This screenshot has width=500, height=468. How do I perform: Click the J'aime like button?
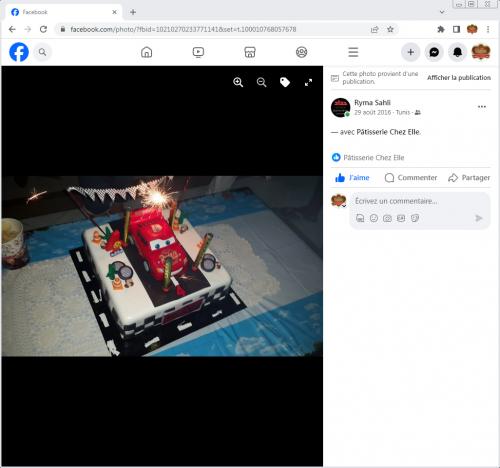point(352,178)
